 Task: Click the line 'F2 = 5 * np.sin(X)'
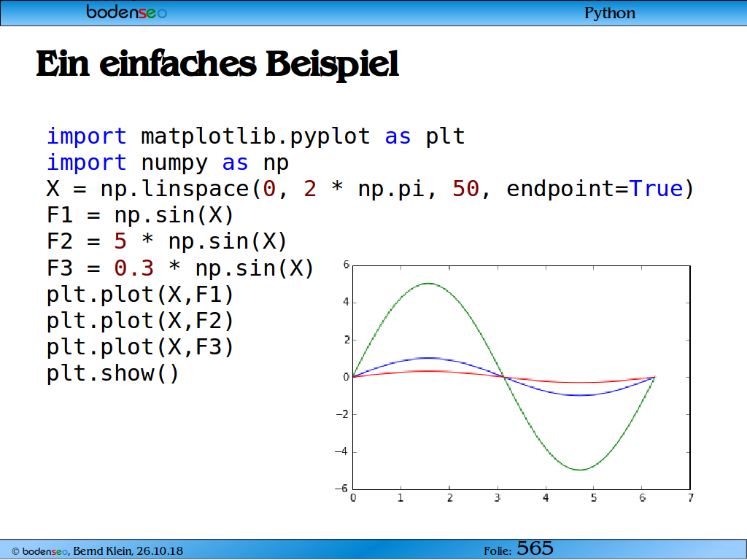(x=167, y=241)
